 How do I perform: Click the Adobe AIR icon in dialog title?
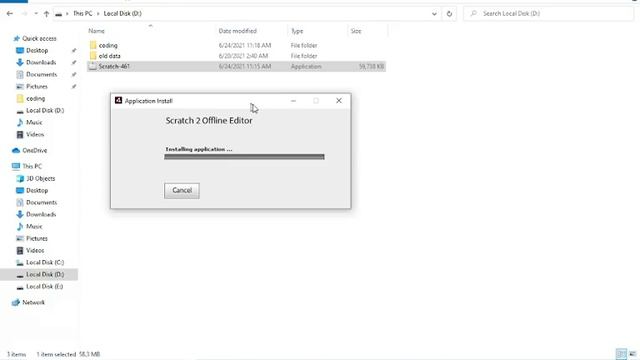click(118, 100)
